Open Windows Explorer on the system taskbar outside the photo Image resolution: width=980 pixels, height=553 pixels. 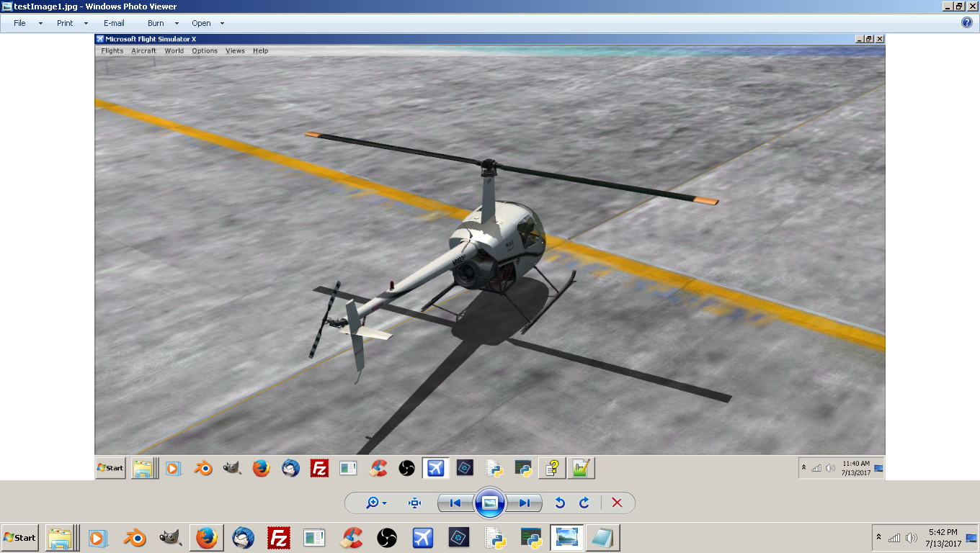pyautogui.click(x=61, y=538)
